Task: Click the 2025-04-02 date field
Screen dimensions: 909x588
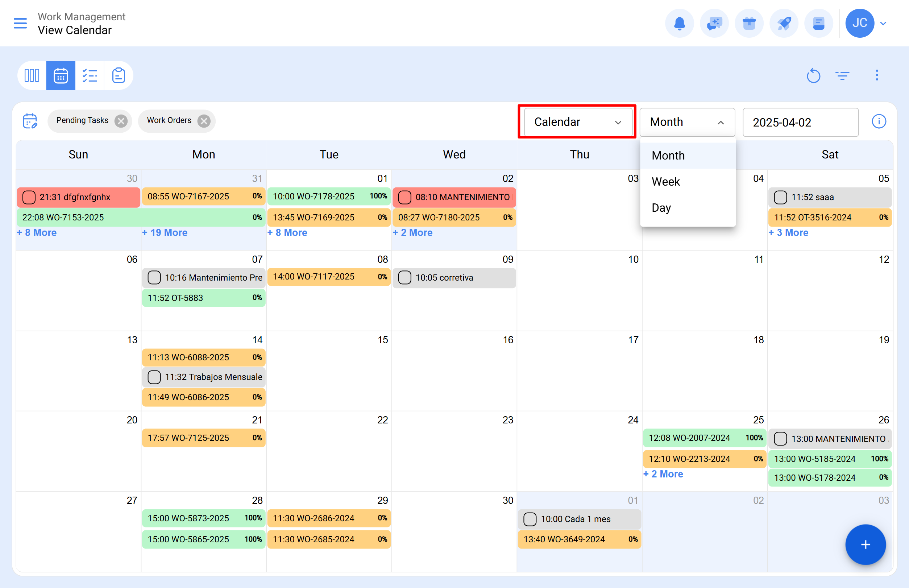Action: 801,122
